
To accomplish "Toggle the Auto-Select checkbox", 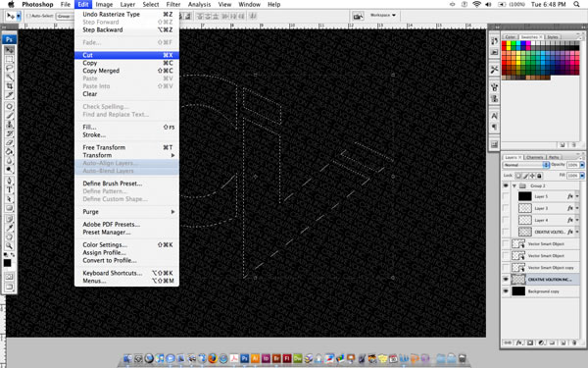I will pos(28,16).
